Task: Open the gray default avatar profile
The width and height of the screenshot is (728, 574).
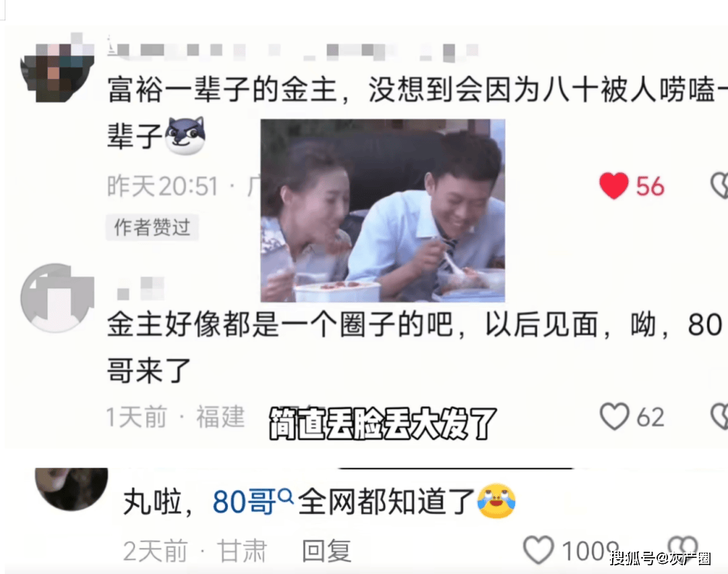Action: pyautogui.click(x=57, y=298)
